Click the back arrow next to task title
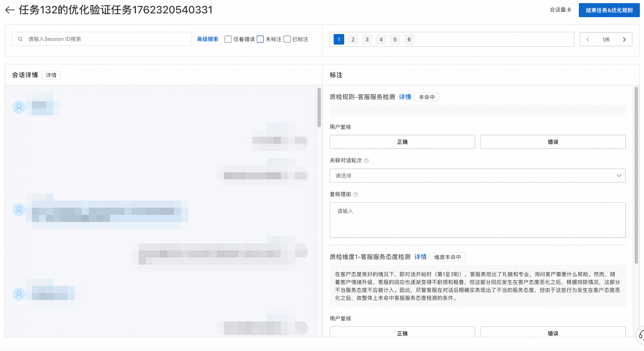The width and height of the screenshot is (644, 351). 10,10
